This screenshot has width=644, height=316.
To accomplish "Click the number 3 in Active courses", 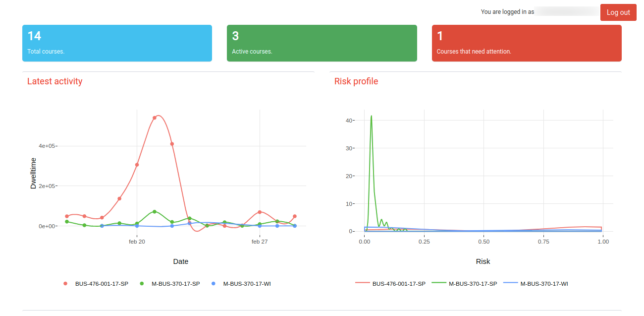I will click(235, 36).
